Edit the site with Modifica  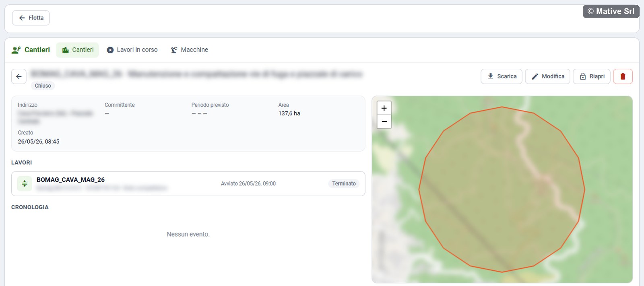tap(547, 76)
